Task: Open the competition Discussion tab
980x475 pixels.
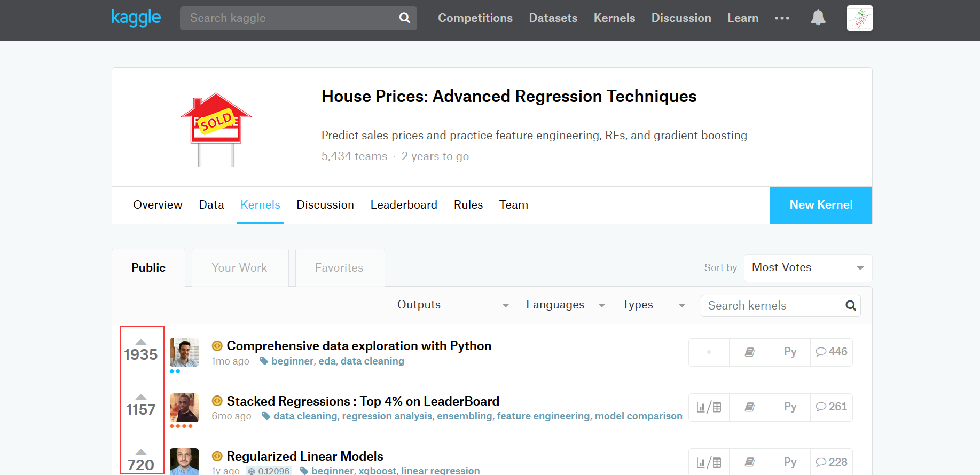Action: coord(325,205)
